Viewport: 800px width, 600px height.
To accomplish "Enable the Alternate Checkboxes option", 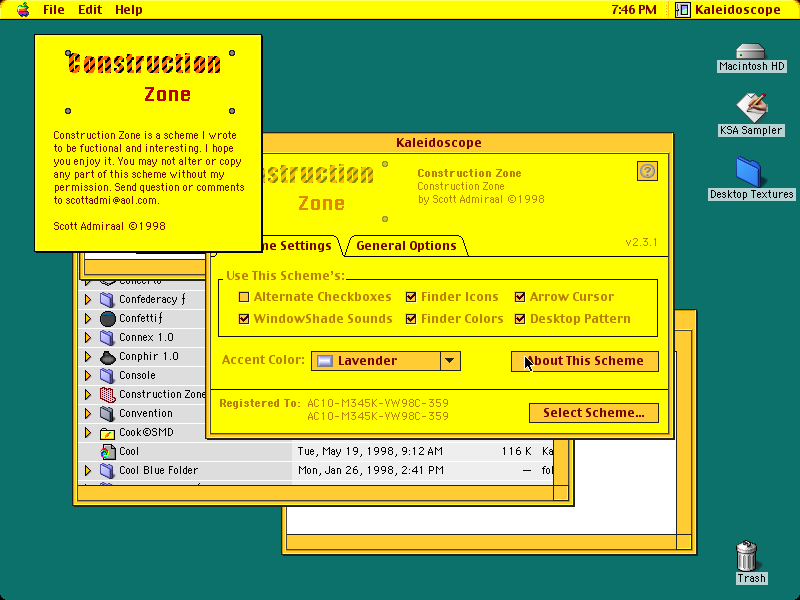I will (x=244, y=297).
